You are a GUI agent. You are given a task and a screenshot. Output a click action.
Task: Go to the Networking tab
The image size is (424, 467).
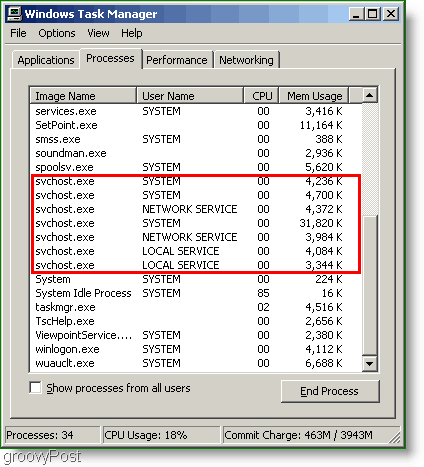[x=246, y=60]
